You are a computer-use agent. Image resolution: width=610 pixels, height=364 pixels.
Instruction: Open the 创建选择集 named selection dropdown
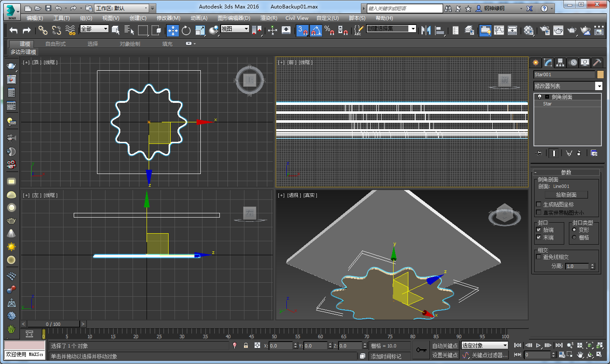pyautogui.click(x=392, y=28)
